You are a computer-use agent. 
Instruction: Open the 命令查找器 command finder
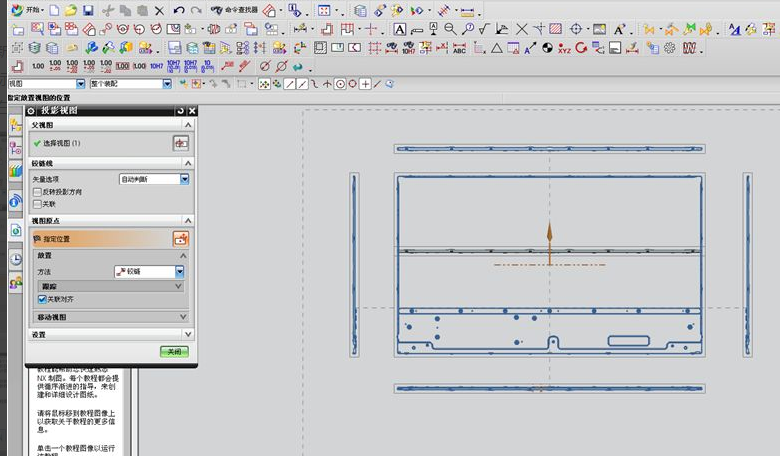233,10
